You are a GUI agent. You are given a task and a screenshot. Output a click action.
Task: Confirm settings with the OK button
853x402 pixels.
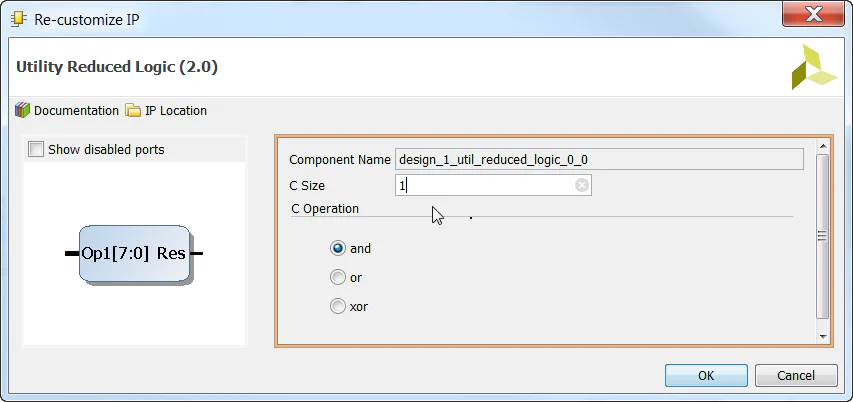(706, 375)
